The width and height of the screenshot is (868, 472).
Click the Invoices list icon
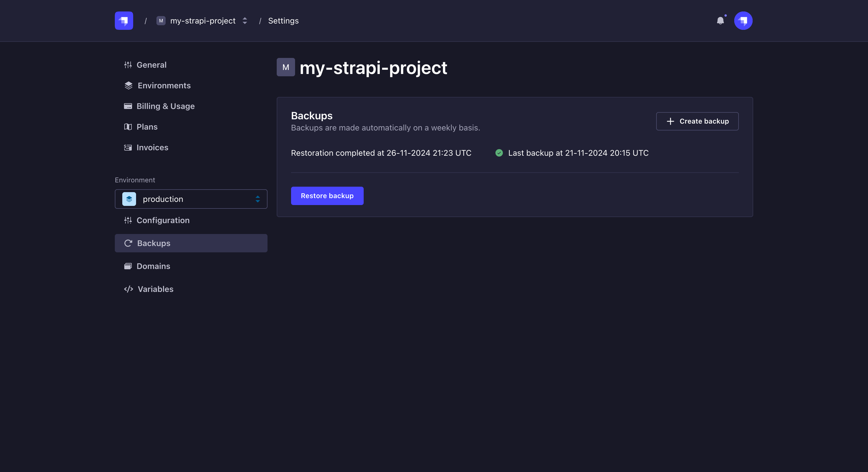[128, 147]
